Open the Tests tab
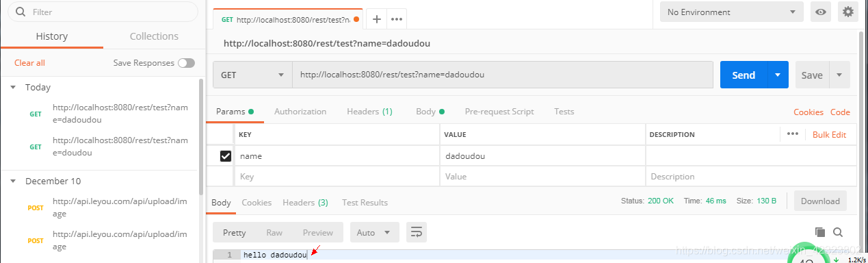This screenshot has width=868, height=263. (564, 111)
